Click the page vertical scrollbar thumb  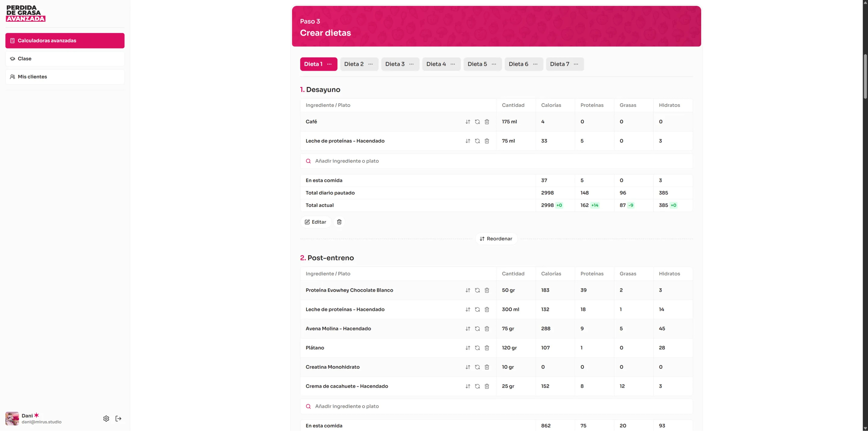point(865,76)
